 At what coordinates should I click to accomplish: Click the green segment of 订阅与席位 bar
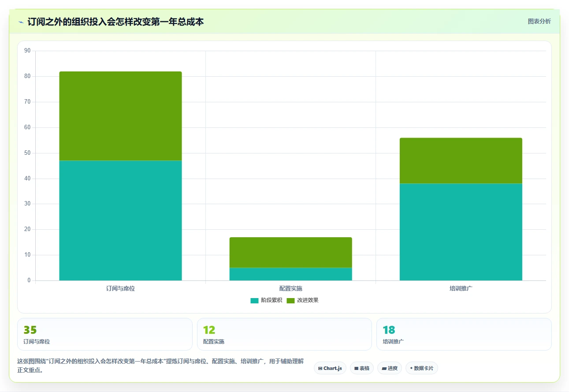point(120,116)
